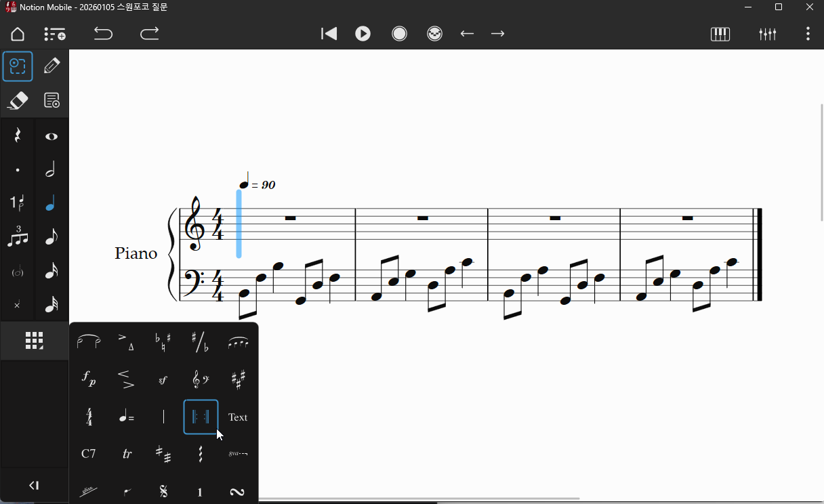824x504 pixels.
Task: Go to the home screen
Action: pyautogui.click(x=18, y=34)
